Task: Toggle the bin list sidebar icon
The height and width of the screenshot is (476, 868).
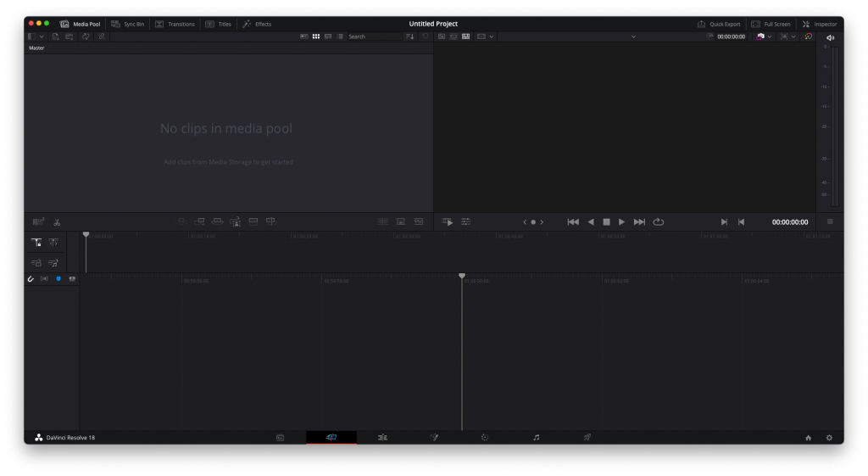Action: coord(31,36)
